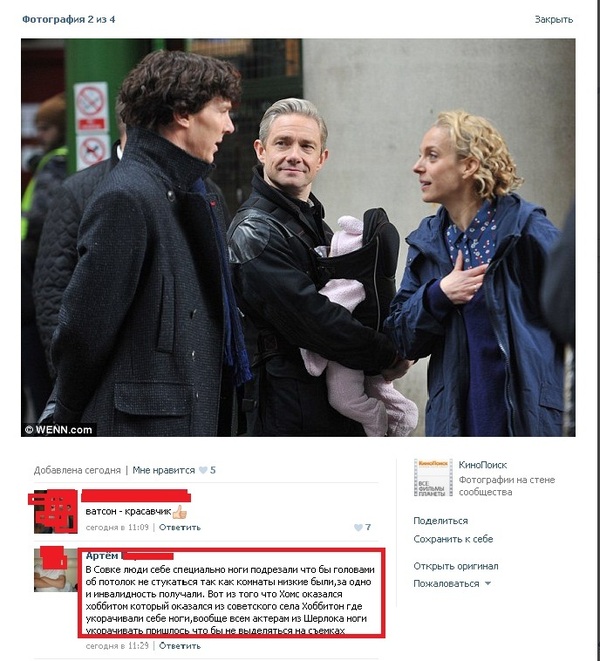
Task: Click Ответить under the 11:29 comment
Action: (180, 646)
